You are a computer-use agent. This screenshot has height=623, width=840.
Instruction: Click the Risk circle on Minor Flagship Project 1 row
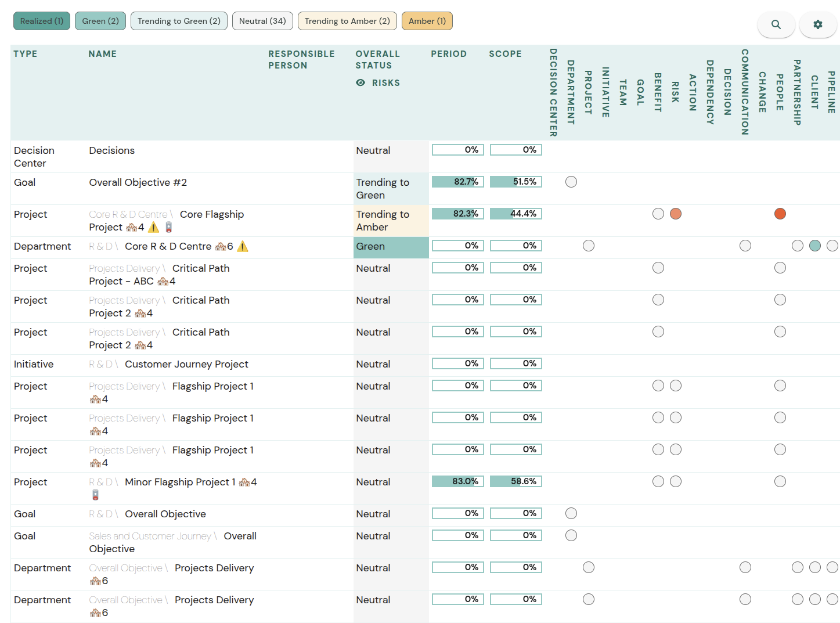pyautogui.click(x=676, y=481)
